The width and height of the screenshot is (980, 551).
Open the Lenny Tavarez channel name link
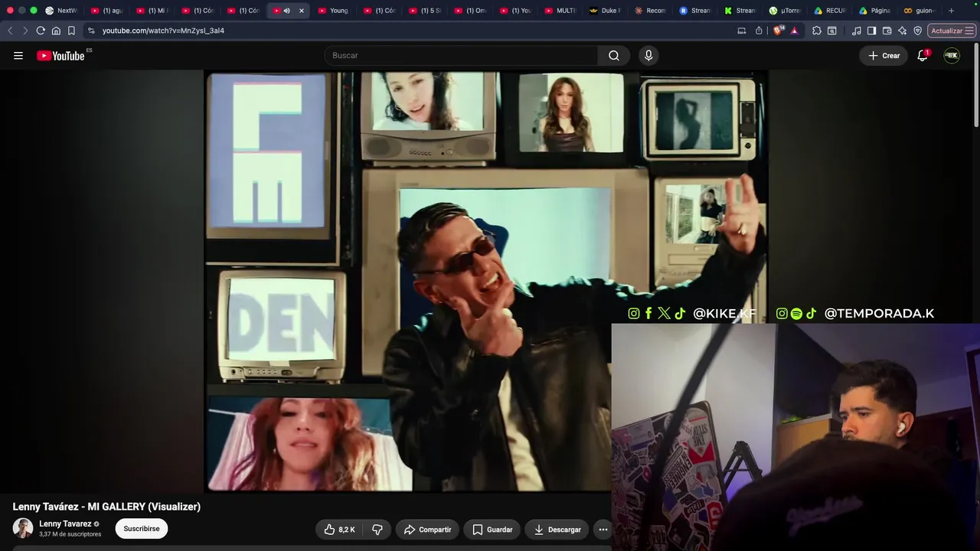point(65,524)
